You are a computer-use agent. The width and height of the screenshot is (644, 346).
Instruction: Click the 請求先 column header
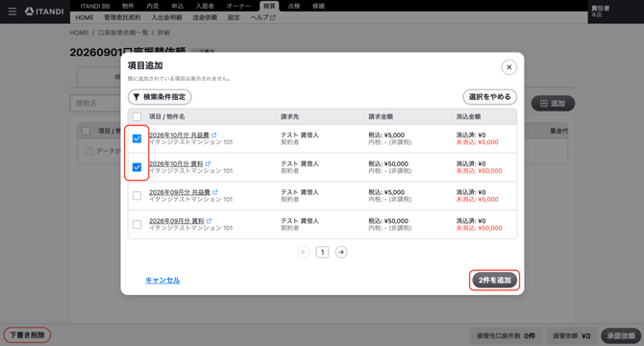click(289, 116)
